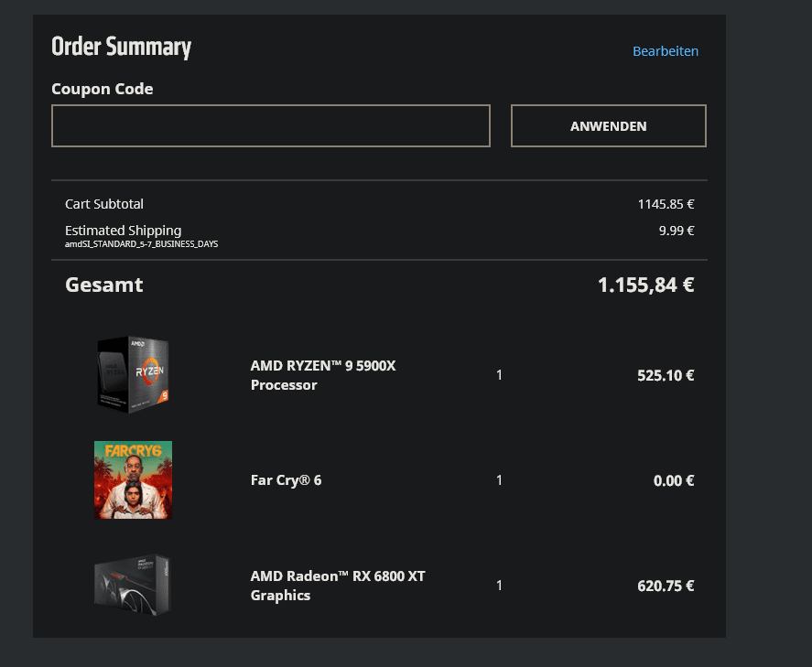Click the Estimated Shipping label
The image size is (812, 667).
123,231
